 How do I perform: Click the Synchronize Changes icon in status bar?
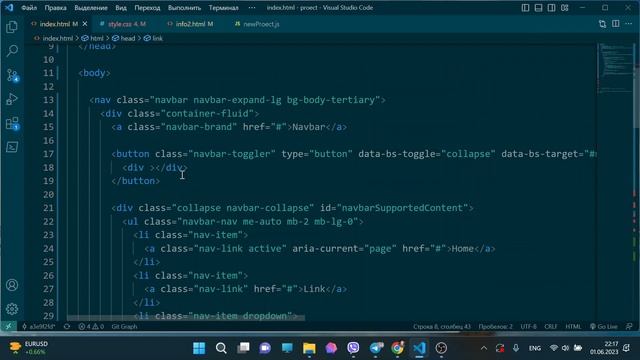(67, 327)
